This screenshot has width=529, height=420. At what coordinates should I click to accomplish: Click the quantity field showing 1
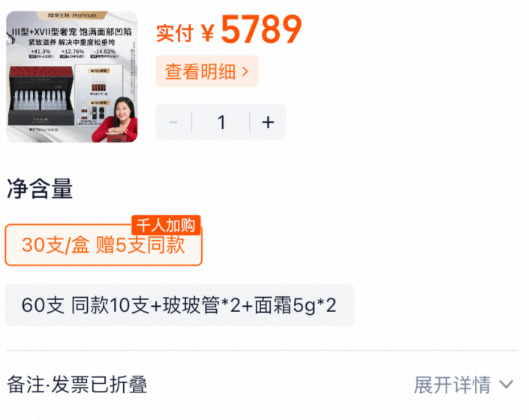(221, 122)
